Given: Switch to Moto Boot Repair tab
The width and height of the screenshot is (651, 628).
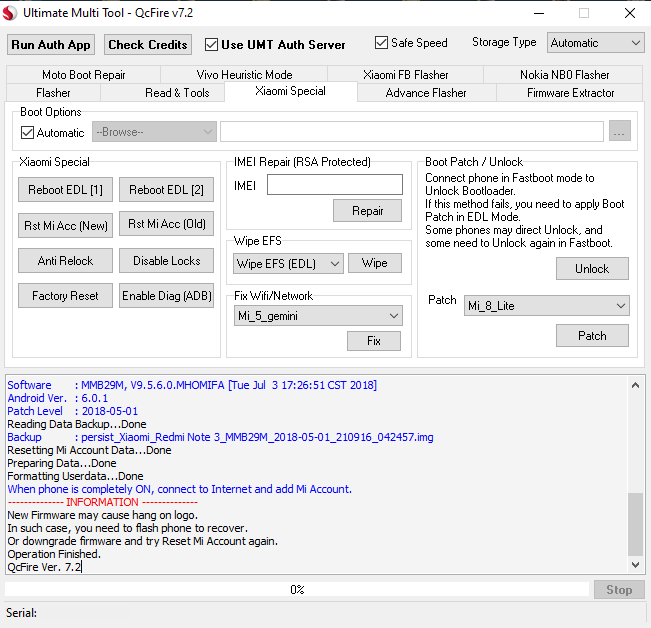Looking at the screenshot, I should click(83, 75).
